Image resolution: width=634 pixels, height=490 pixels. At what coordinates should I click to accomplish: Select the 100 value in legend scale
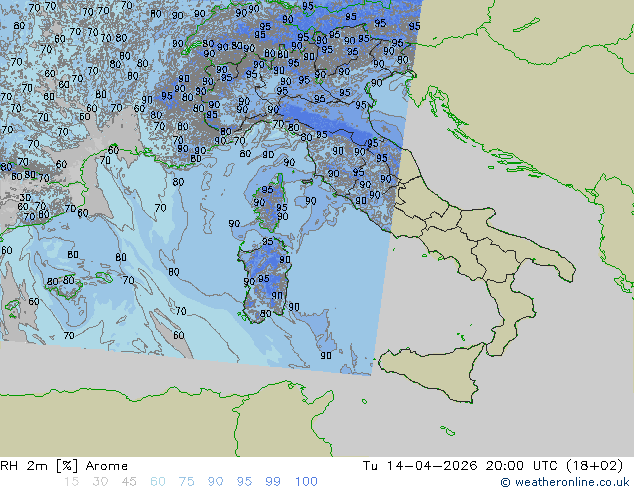(306, 482)
